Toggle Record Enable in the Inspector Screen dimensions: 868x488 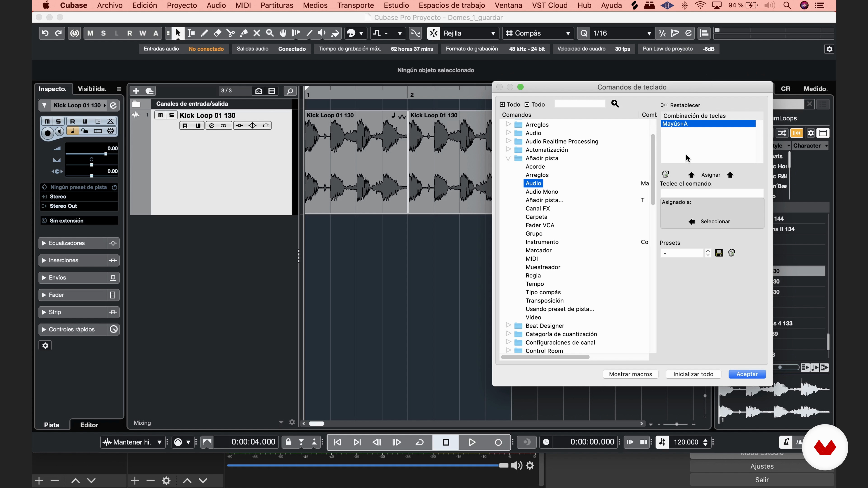pyautogui.click(x=47, y=133)
